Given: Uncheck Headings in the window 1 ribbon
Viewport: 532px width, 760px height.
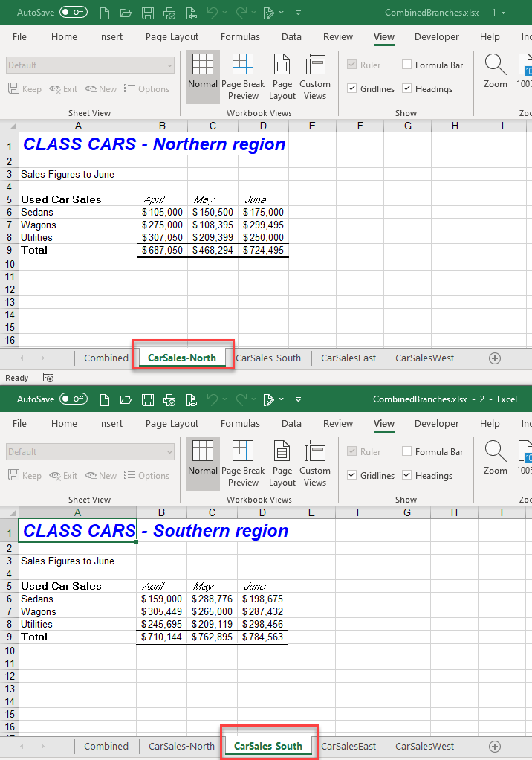Looking at the screenshot, I should (407, 89).
